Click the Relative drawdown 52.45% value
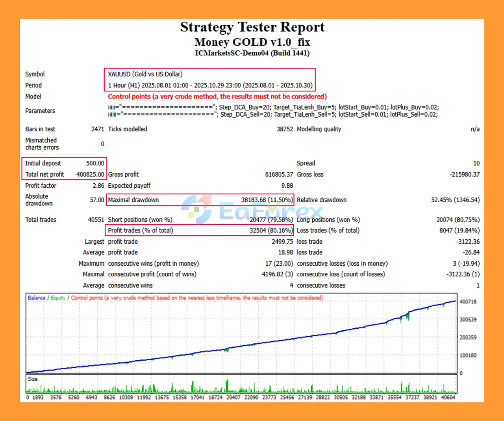This screenshot has width=504, height=421. click(455, 200)
